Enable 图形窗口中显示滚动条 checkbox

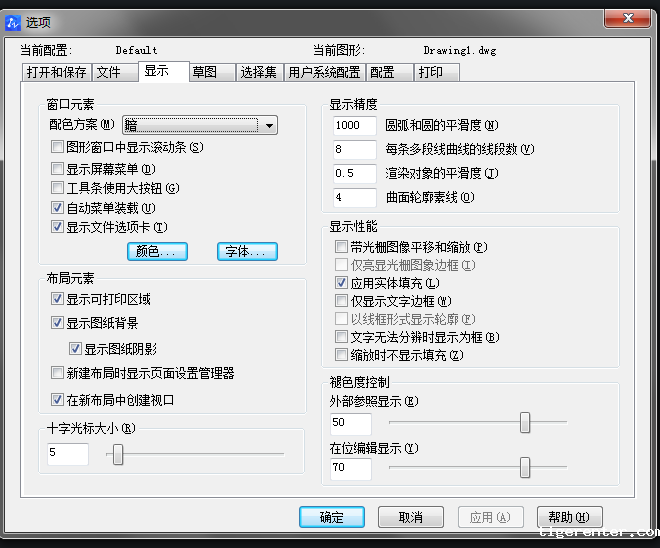(58, 147)
